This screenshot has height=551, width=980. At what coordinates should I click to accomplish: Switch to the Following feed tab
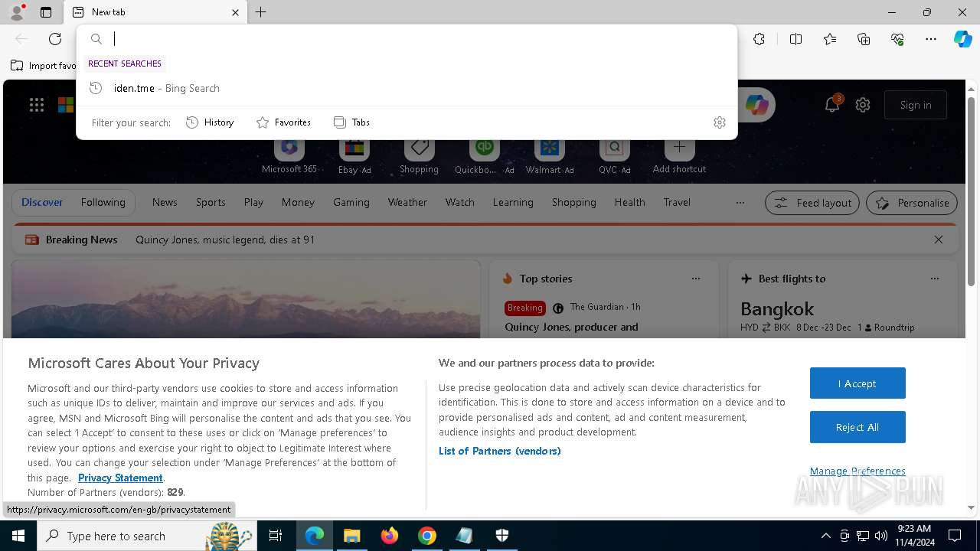coord(103,202)
